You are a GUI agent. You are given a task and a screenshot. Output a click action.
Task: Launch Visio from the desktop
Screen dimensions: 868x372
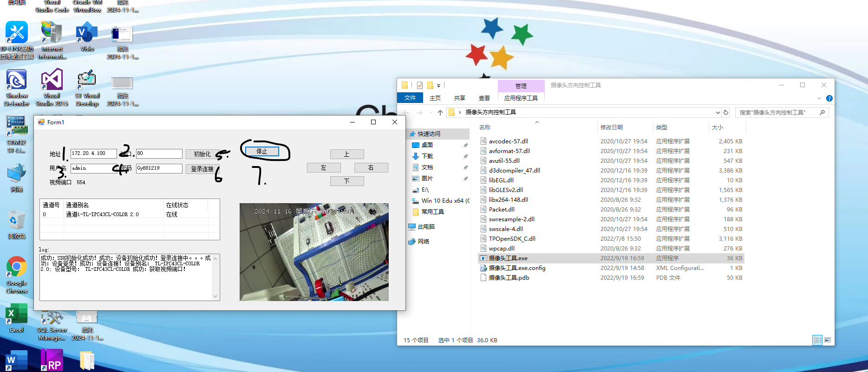click(x=87, y=36)
